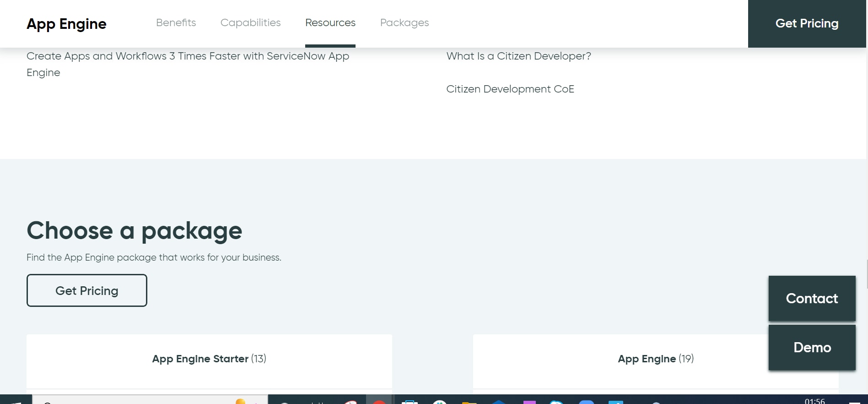The width and height of the screenshot is (868, 404).
Task: Click the taskbar clock showing 01:56
Action: (814, 400)
